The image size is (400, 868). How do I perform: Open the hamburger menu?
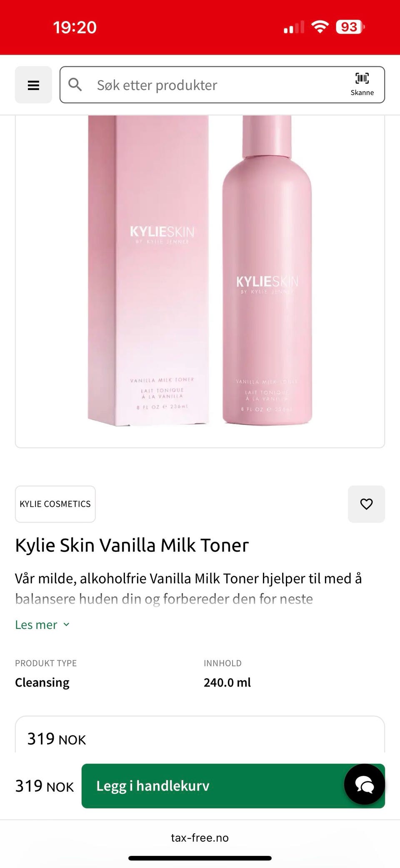click(x=33, y=85)
